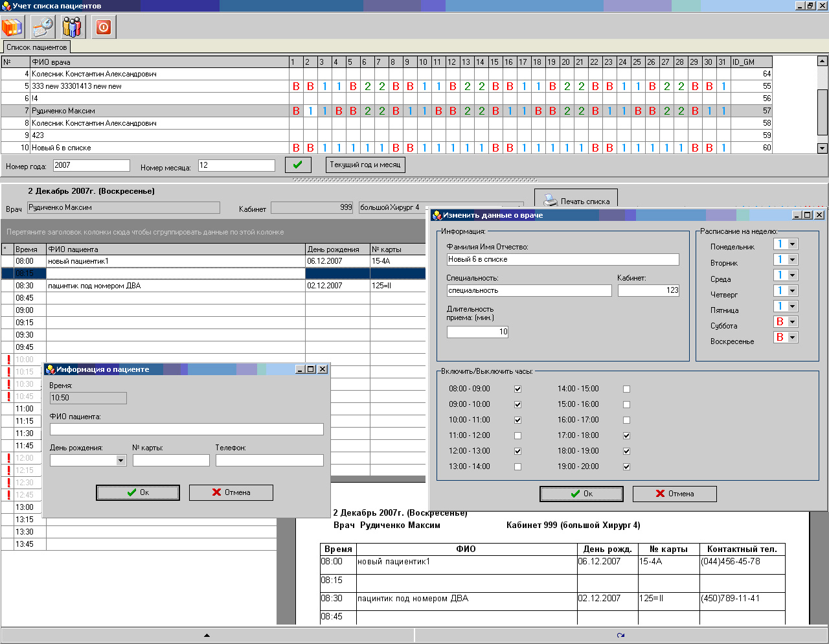Click the ФИО врача column header
Viewport: 829px width, 644px height.
[x=159, y=62]
